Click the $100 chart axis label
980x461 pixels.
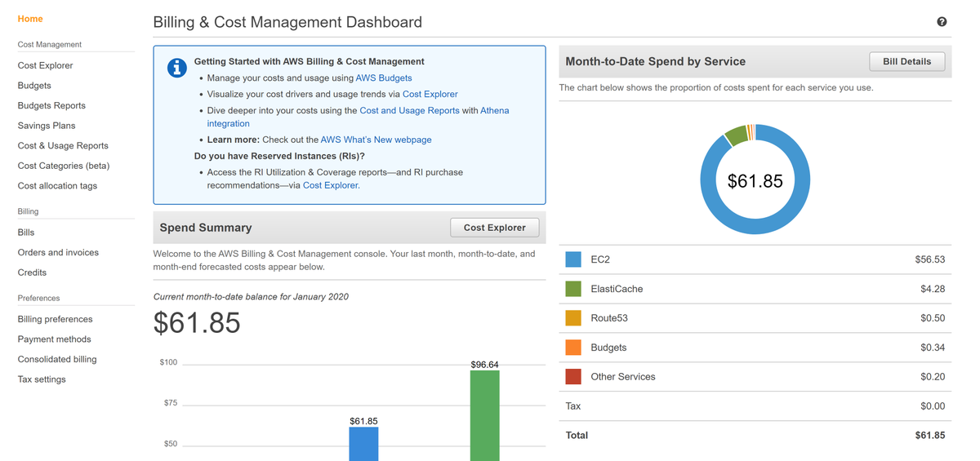click(x=168, y=362)
